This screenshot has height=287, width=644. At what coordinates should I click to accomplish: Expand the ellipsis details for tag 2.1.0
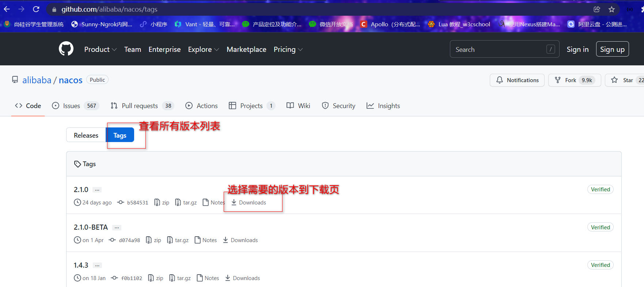pyautogui.click(x=97, y=190)
